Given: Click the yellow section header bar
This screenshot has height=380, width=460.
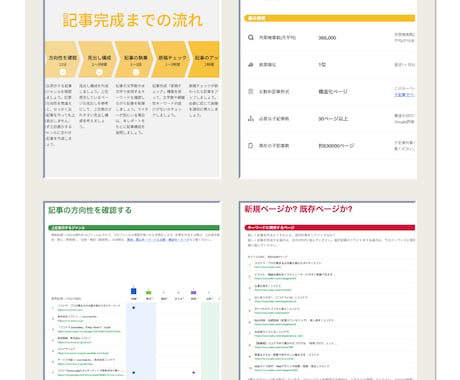Looking at the screenshot, I should (x=330, y=18).
